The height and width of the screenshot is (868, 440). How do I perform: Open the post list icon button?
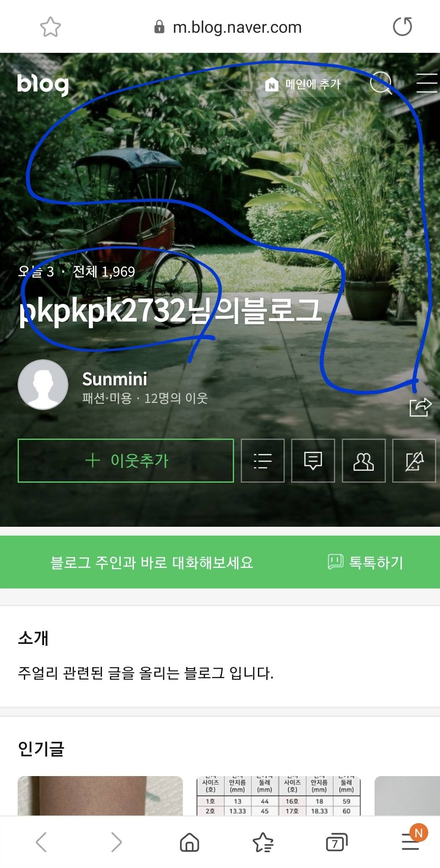click(x=263, y=460)
